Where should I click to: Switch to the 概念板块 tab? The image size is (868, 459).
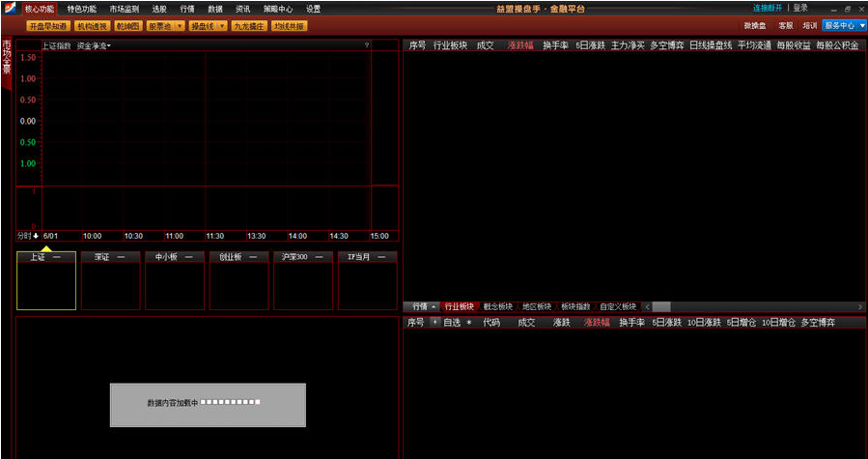(x=499, y=306)
